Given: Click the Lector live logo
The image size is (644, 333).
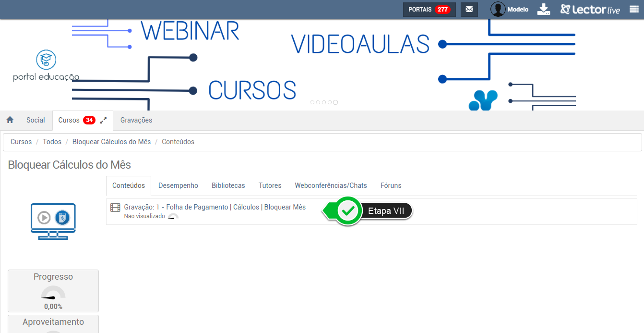Looking at the screenshot, I should click(x=590, y=10).
